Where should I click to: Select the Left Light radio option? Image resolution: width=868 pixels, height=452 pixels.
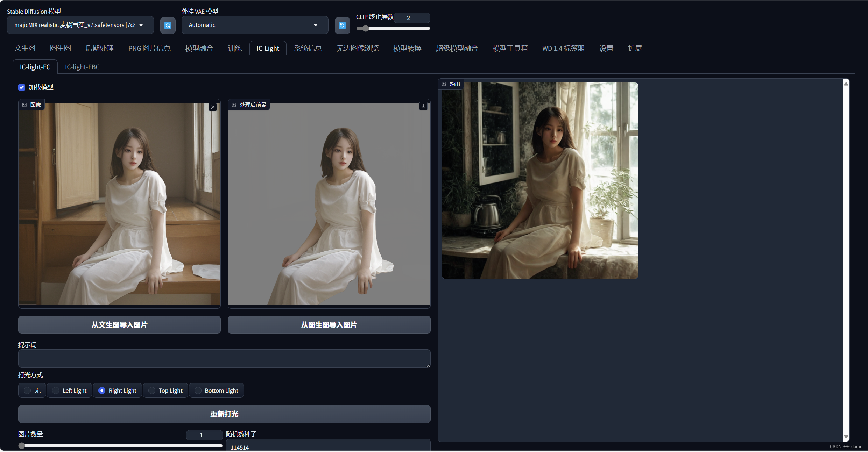click(56, 390)
